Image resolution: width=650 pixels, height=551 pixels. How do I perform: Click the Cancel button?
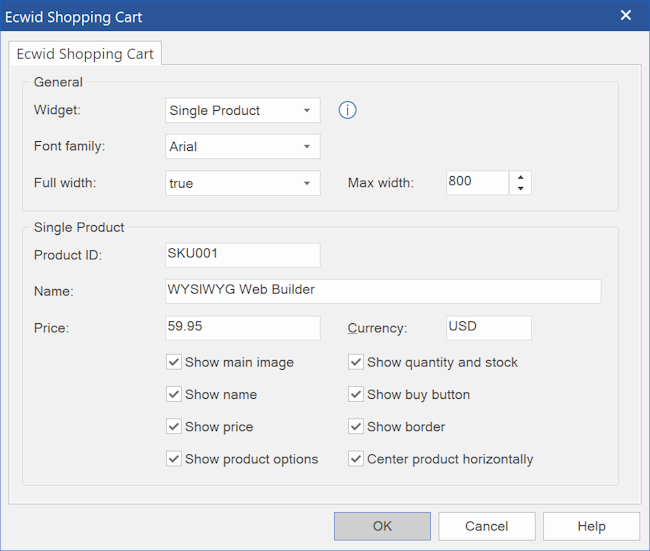click(x=487, y=526)
